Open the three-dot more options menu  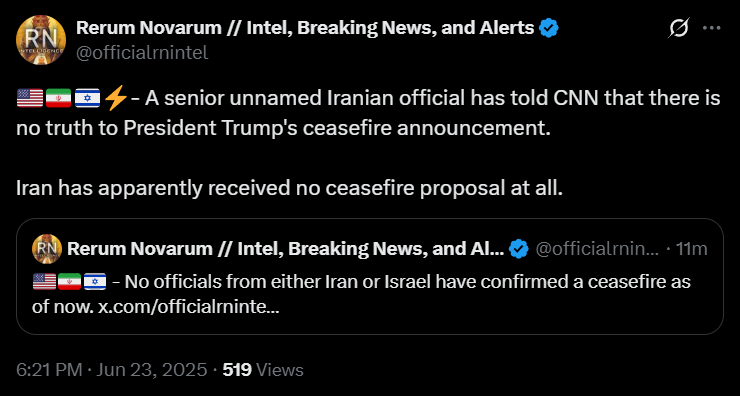click(712, 28)
